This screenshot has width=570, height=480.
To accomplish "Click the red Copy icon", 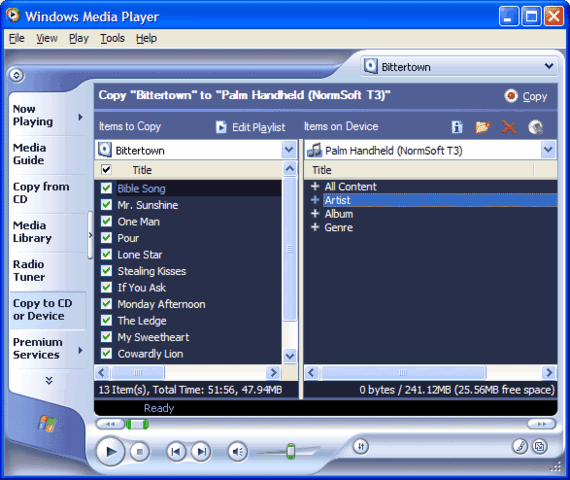I will [511, 96].
